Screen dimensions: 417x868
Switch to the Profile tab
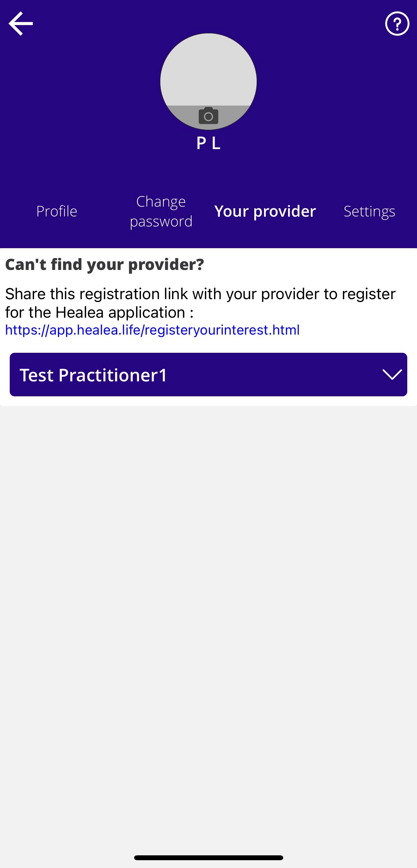coord(57,211)
